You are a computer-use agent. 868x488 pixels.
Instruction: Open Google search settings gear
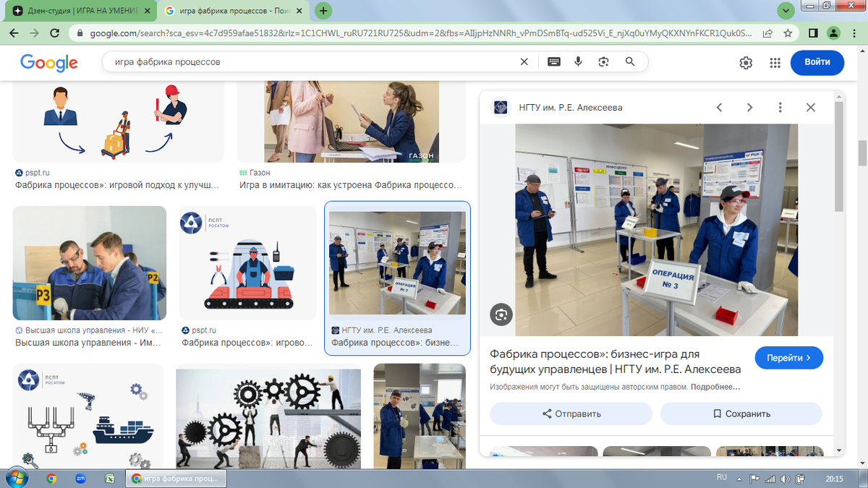coord(746,63)
